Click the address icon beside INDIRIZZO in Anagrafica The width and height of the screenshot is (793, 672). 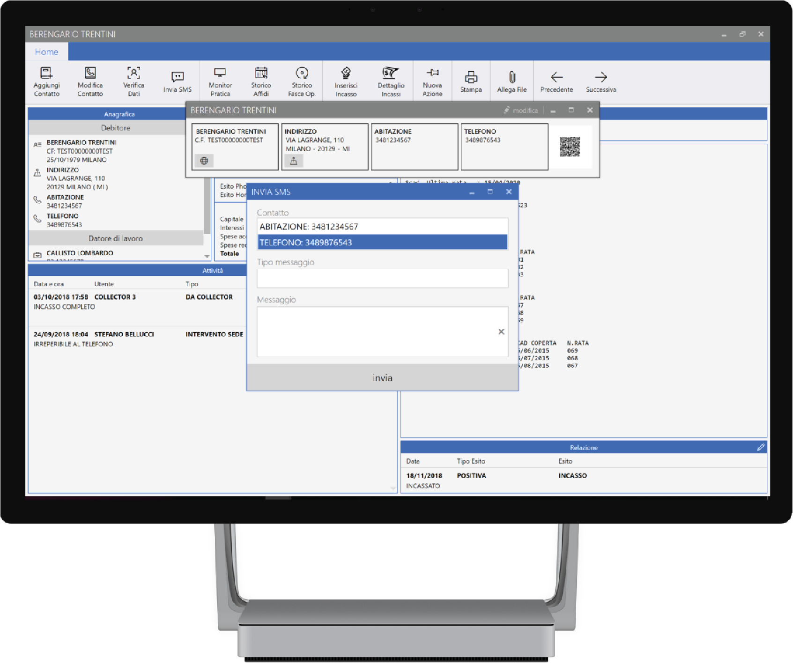pos(37,173)
